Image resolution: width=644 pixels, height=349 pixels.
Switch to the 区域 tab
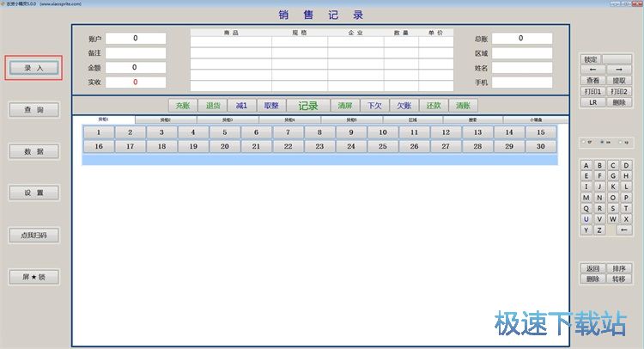coord(413,119)
